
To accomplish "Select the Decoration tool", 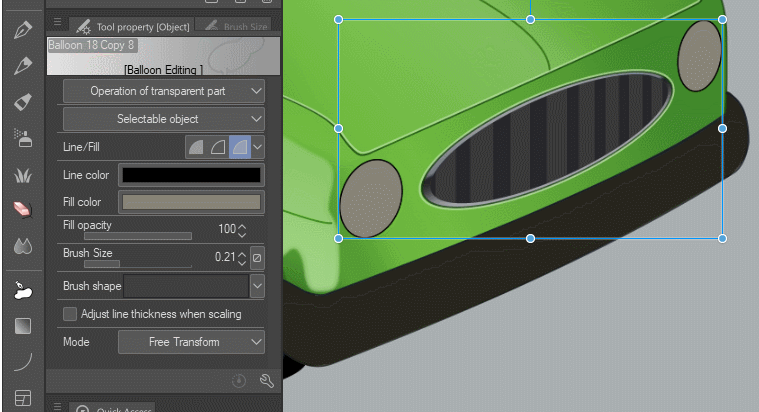I will (22, 174).
